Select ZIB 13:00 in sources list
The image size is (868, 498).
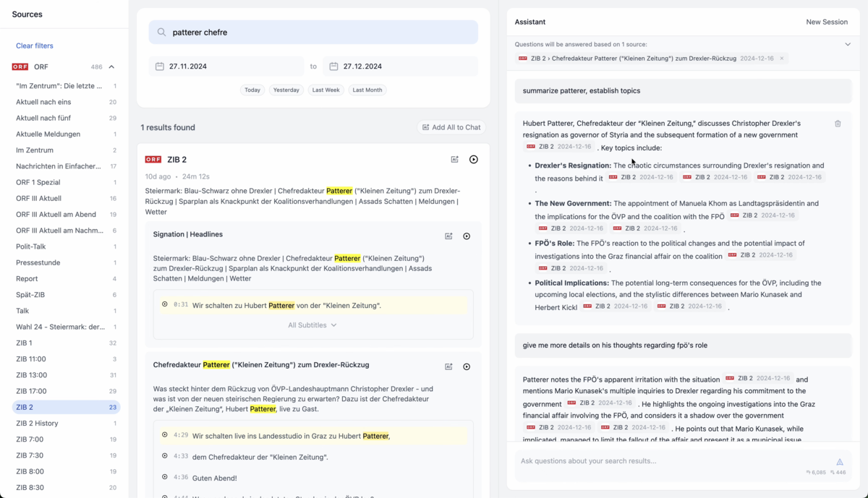point(32,375)
